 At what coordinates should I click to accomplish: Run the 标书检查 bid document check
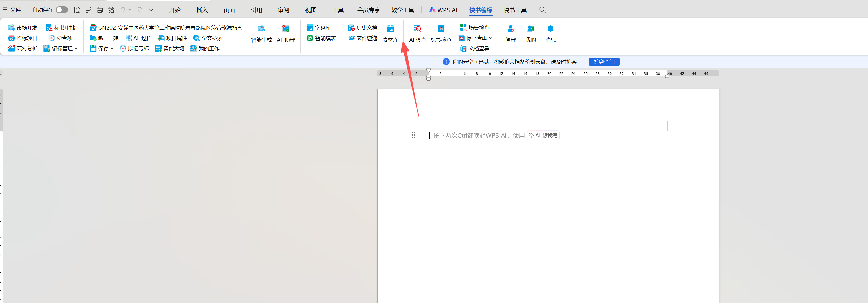441,29
